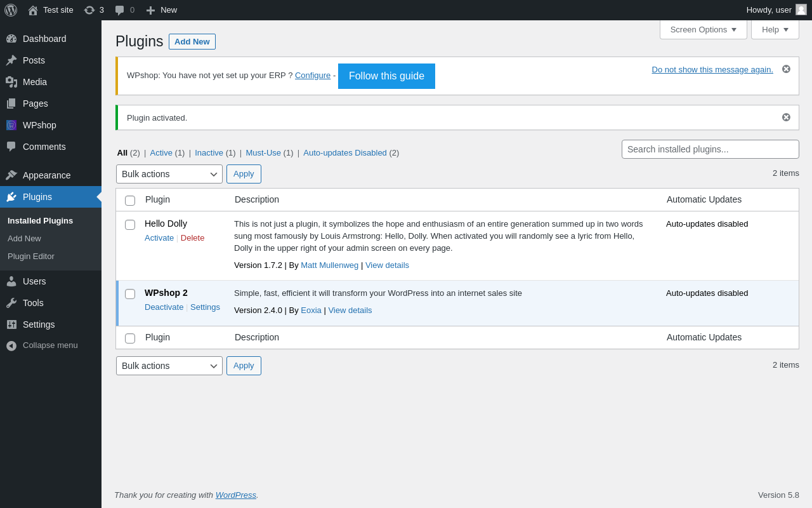Open WPshop 2 Settings link
This screenshot has height=508, width=812.
pyautogui.click(x=205, y=307)
